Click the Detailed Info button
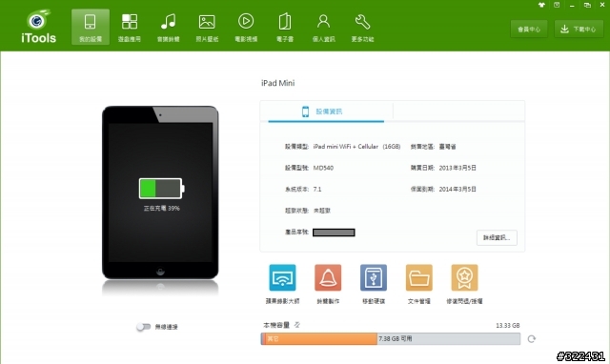This screenshot has height=364, width=610. 497,237
